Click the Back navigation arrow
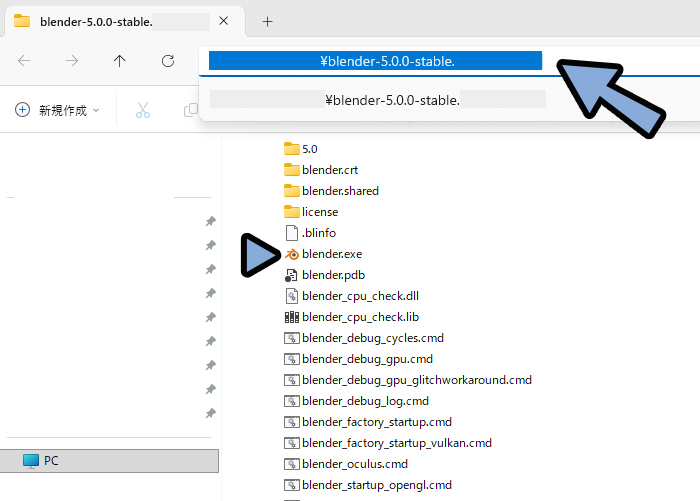The image size is (700, 501). pyautogui.click(x=24, y=61)
